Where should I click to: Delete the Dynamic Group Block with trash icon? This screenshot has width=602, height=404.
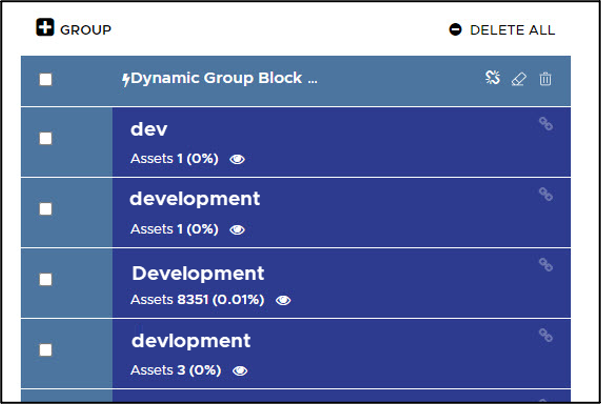545,79
